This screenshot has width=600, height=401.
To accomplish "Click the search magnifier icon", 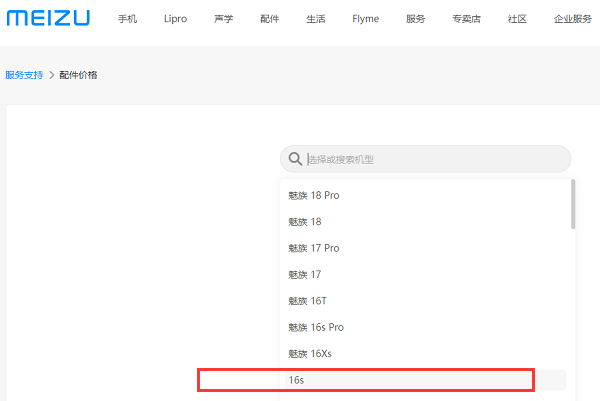I will click(x=295, y=159).
